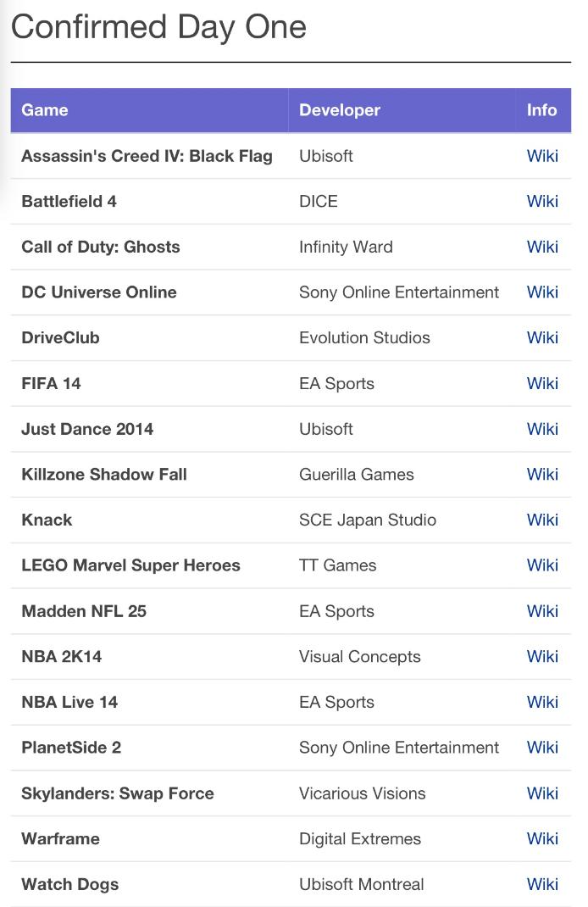Open the Wiki link for Just Dance 2014
The image size is (588, 907).
coord(542,429)
